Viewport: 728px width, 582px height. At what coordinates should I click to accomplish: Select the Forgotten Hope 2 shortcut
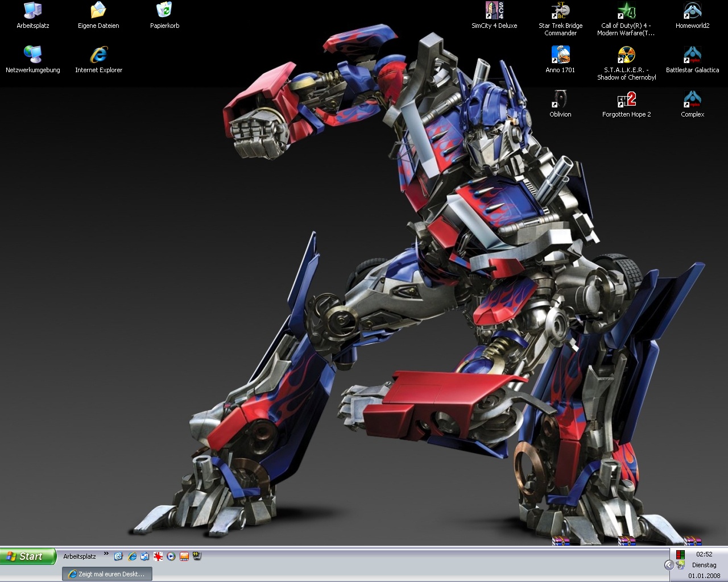(626, 104)
